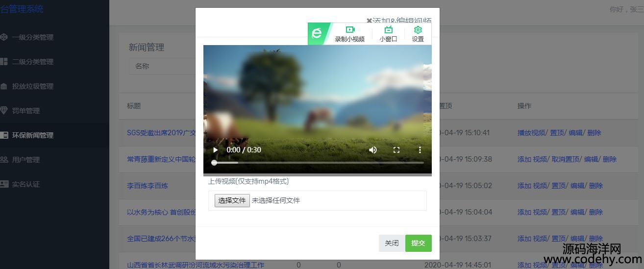The height and width of the screenshot is (269, 644).
Task: Click 编辑 in the 常青藤 row
Action: pos(591,159)
